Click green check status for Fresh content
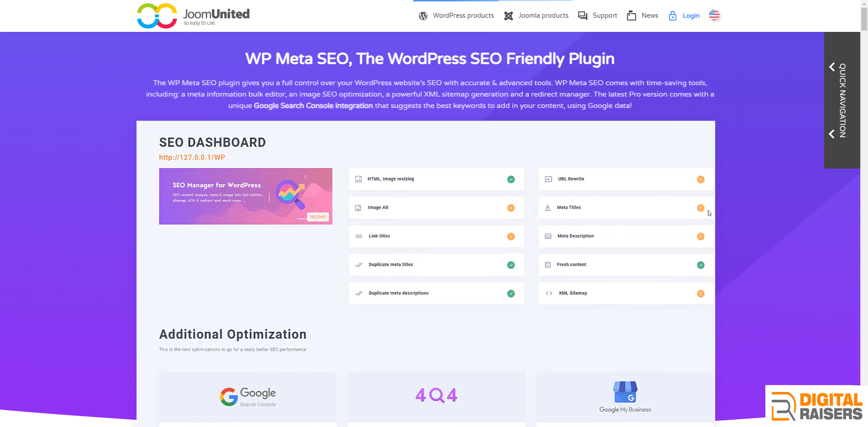 pyautogui.click(x=701, y=265)
